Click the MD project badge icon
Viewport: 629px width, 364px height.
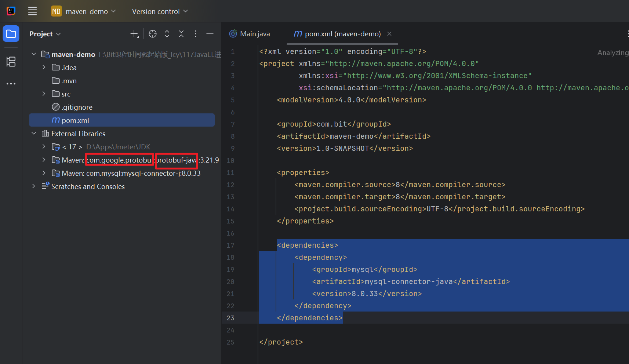[x=56, y=11]
